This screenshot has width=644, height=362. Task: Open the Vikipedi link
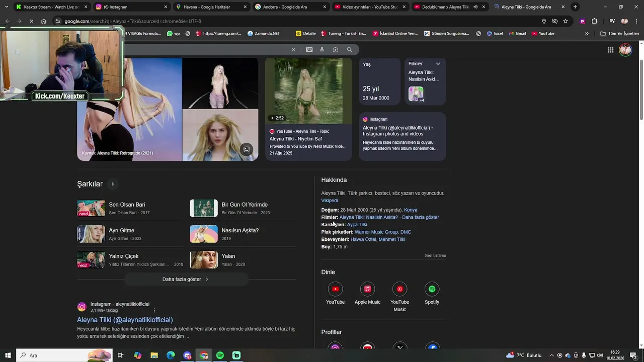(330, 200)
